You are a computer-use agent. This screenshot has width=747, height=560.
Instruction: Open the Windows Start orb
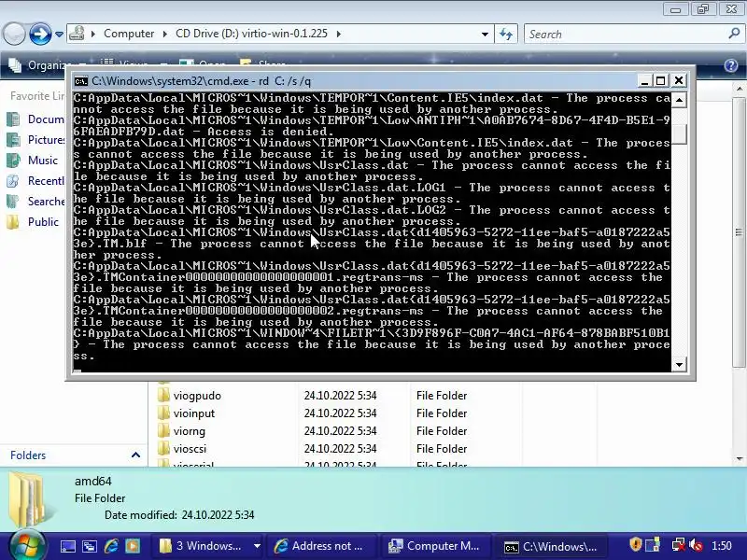[27, 545]
